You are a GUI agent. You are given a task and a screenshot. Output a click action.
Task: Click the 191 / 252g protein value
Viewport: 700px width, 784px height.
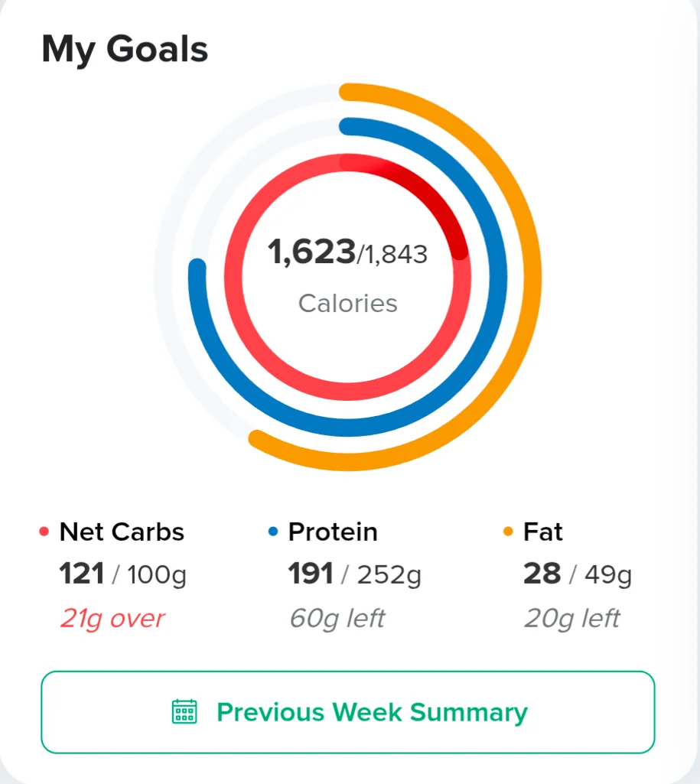click(x=355, y=574)
